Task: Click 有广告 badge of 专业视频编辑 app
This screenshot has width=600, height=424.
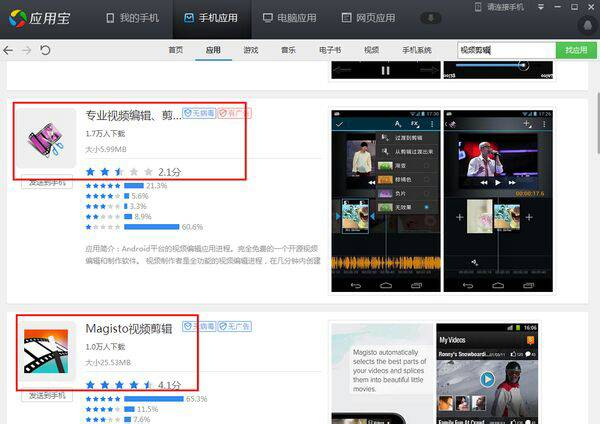Action: [235, 113]
